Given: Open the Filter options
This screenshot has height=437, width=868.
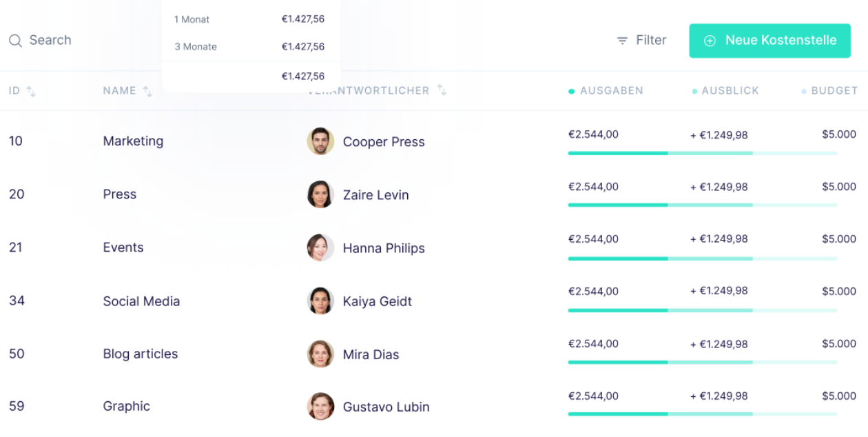Looking at the screenshot, I should pyautogui.click(x=641, y=41).
